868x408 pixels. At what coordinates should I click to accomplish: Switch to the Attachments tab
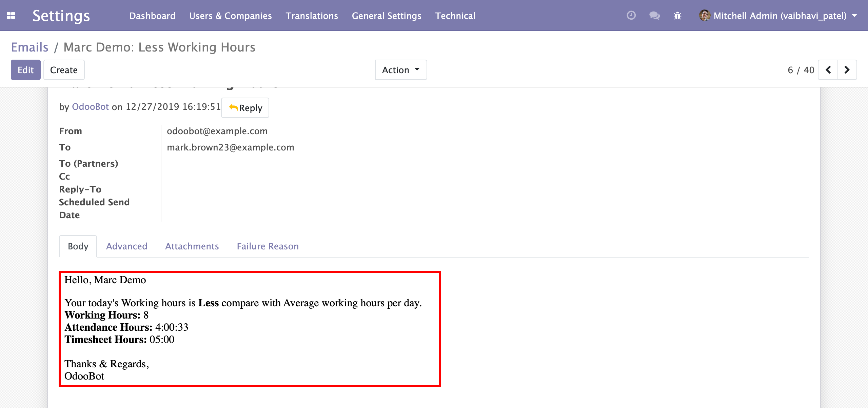pyautogui.click(x=192, y=246)
